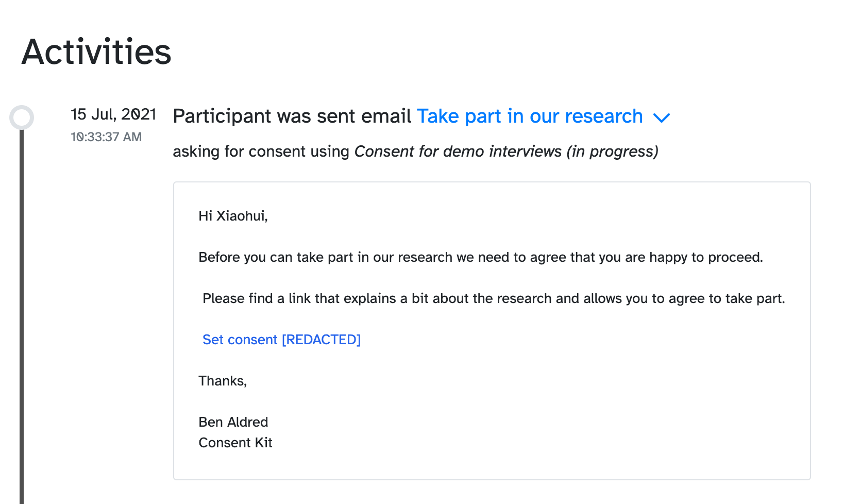Click the 10:33:37 AM timestamp
This screenshot has width=844, height=504.
(106, 137)
